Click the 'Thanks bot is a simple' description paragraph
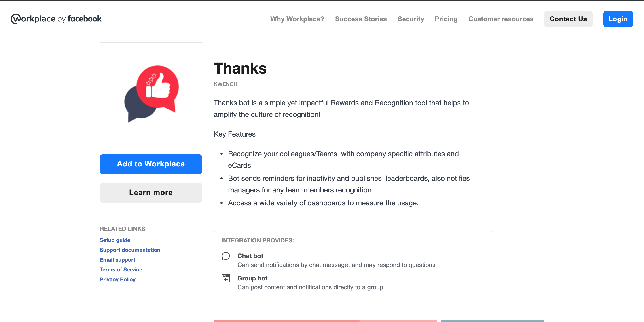The height and width of the screenshot is (322, 644). click(341, 108)
